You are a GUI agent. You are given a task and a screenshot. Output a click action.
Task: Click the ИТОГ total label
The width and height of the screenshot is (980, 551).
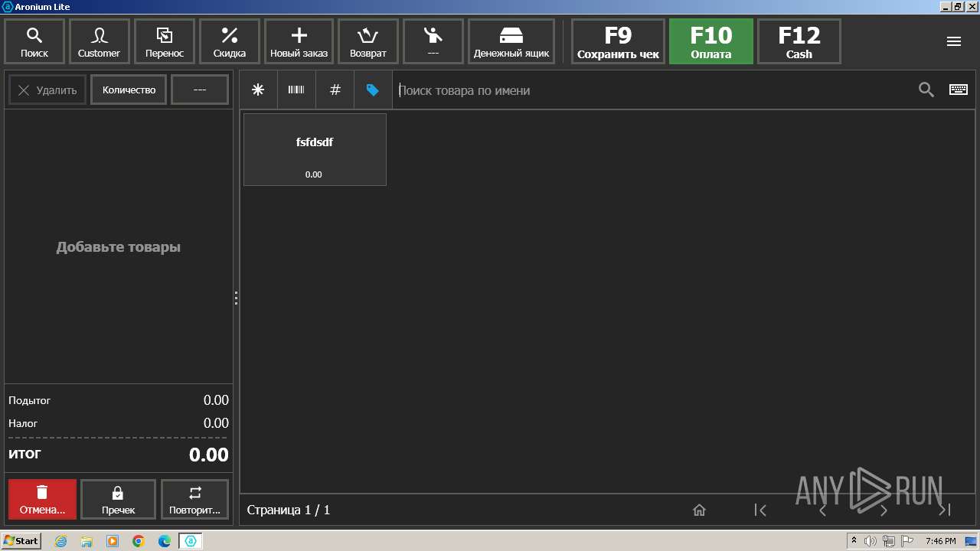(24, 454)
